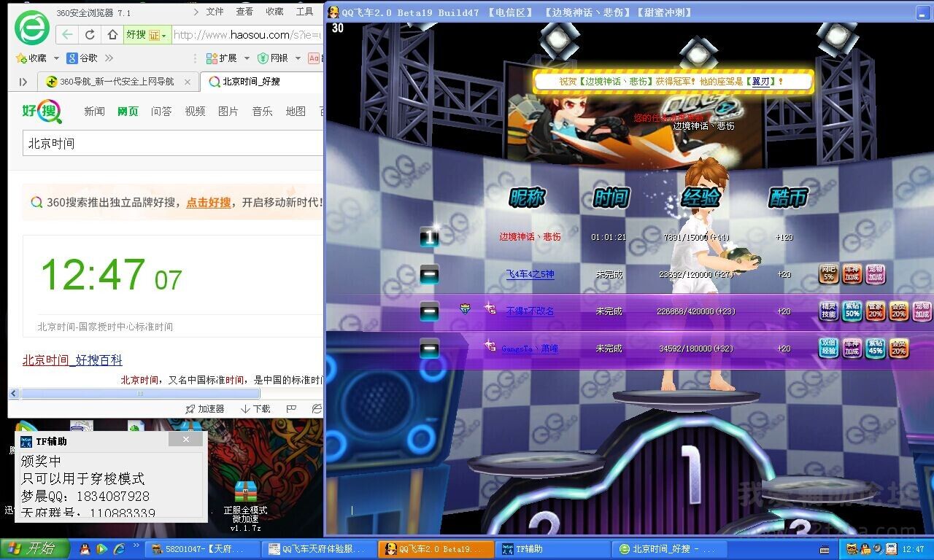This screenshot has width=934, height=560.
Task: Click the 紫钻 50% bonus badge
Action: [852, 311]
